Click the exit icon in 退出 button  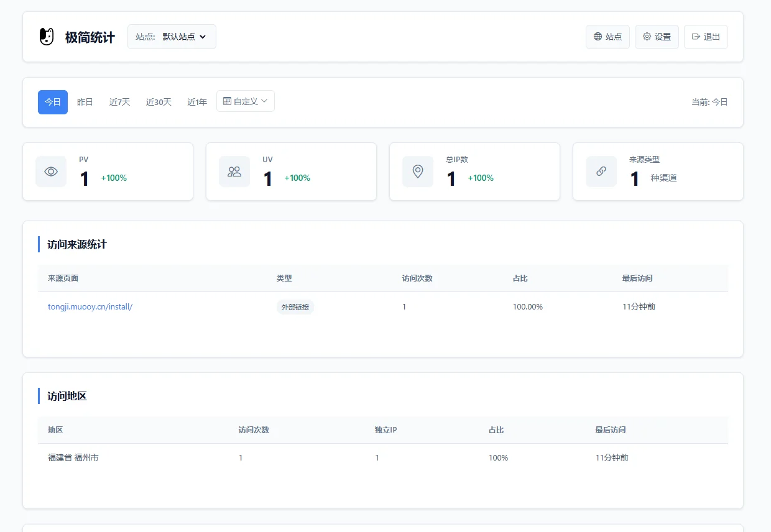click(x=696, y=37)
